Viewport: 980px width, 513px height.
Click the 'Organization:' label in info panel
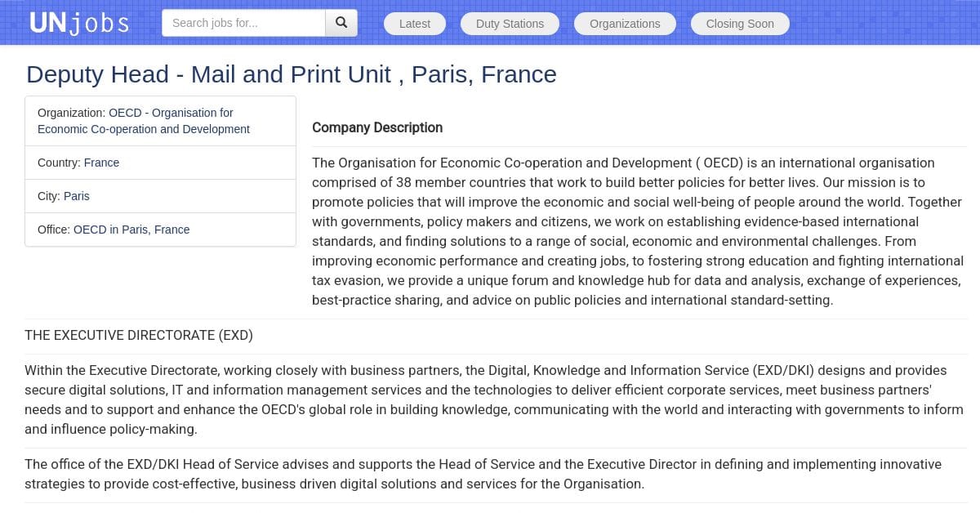tap(71, 113)
